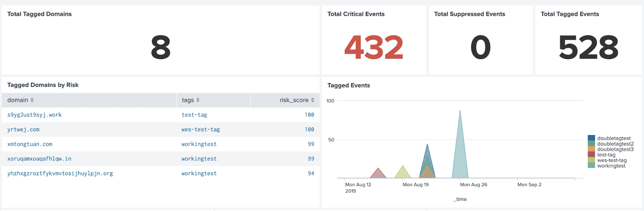Select test-tag legend label in chart
Image resolution: width=644 pixels, height=211 pixels.
[x=606, y=155]
